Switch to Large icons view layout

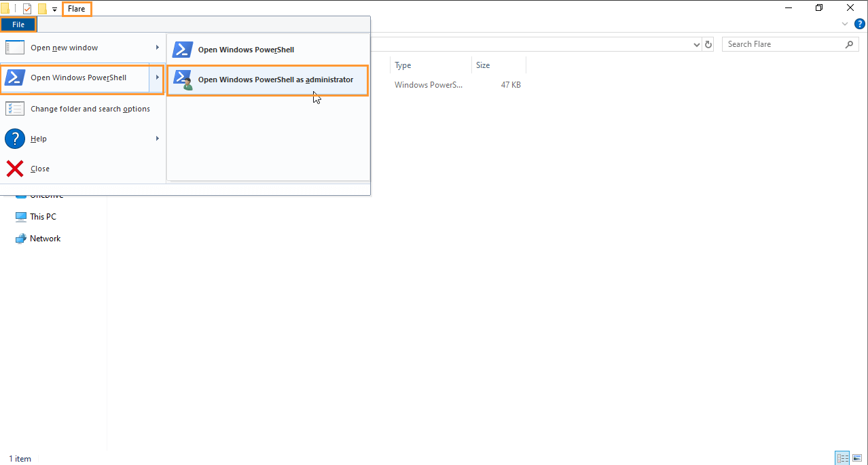(857, 458)
